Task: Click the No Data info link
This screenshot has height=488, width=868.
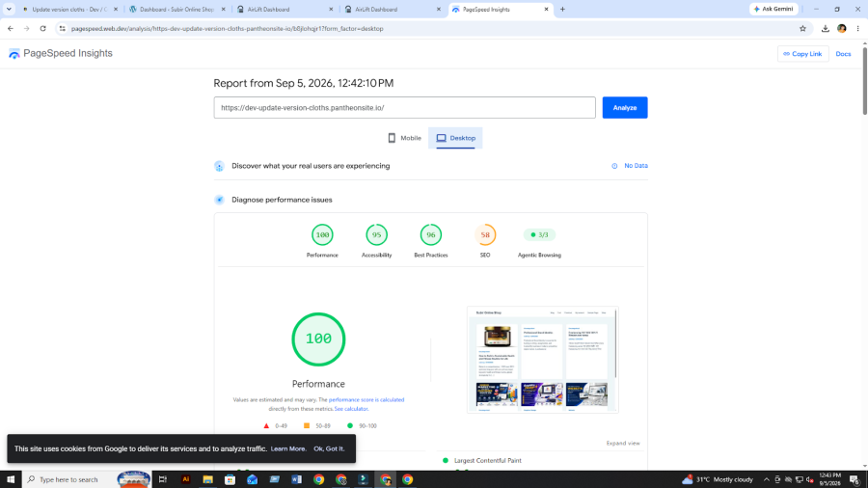Action: (x=630, y=166)
